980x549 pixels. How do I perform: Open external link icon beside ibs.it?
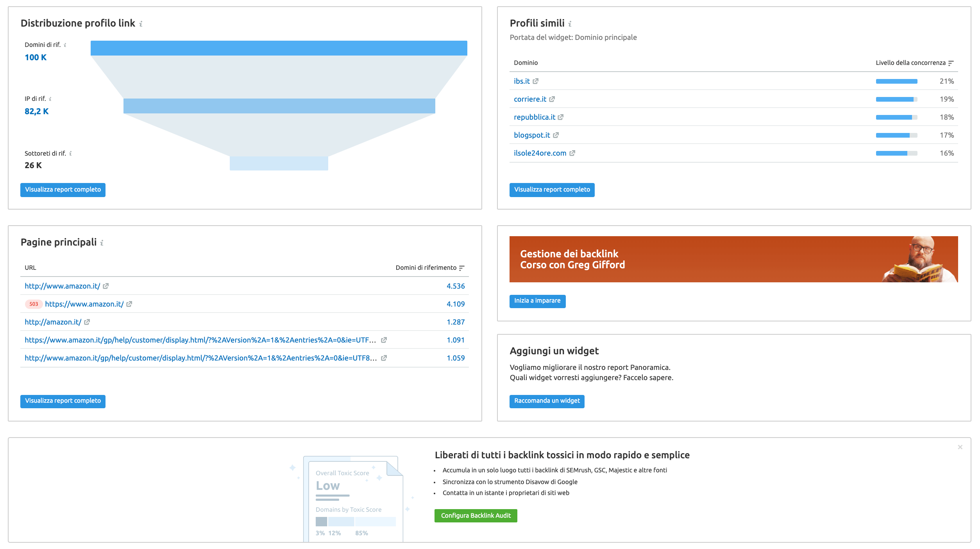click(x=536, y=81)
